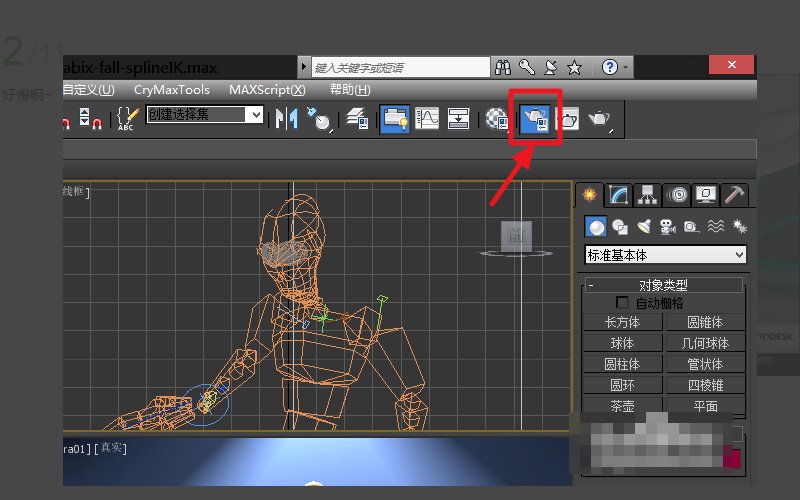Image resolution: width=800 pixels, height=500 pixels.
Task: Click the 真实 viewport shading label
Action: coord(111,448)
